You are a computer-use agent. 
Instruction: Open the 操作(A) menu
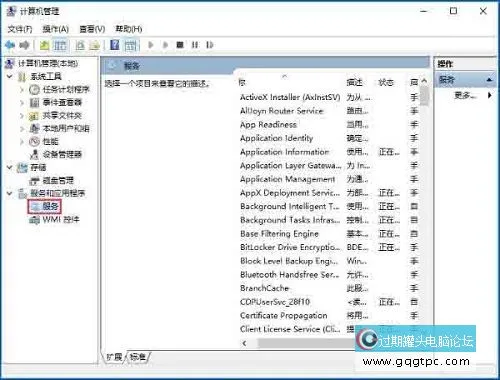point(56,29)
